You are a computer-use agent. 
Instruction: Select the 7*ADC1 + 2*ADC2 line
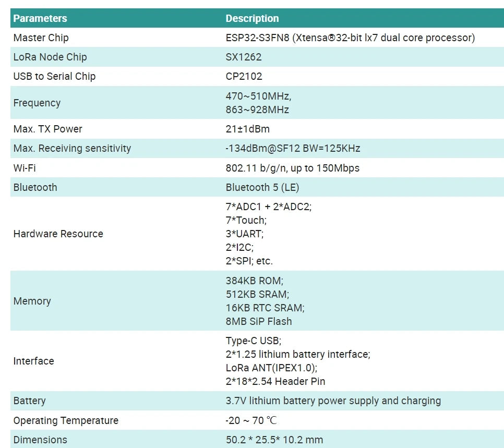pyautogui.click(x=268, y=207)
